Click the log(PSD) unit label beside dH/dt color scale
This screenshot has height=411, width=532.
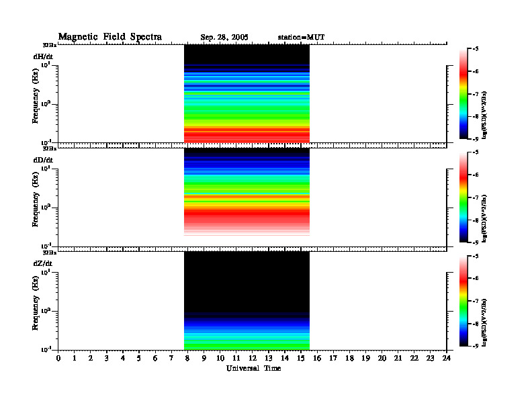point(484,115)
